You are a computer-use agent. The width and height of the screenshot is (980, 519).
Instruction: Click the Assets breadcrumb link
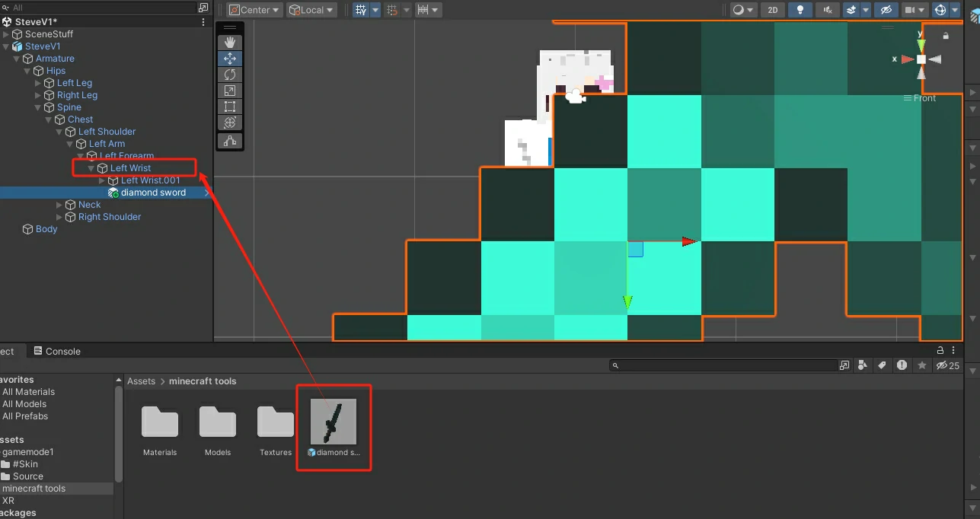(141, 381)
